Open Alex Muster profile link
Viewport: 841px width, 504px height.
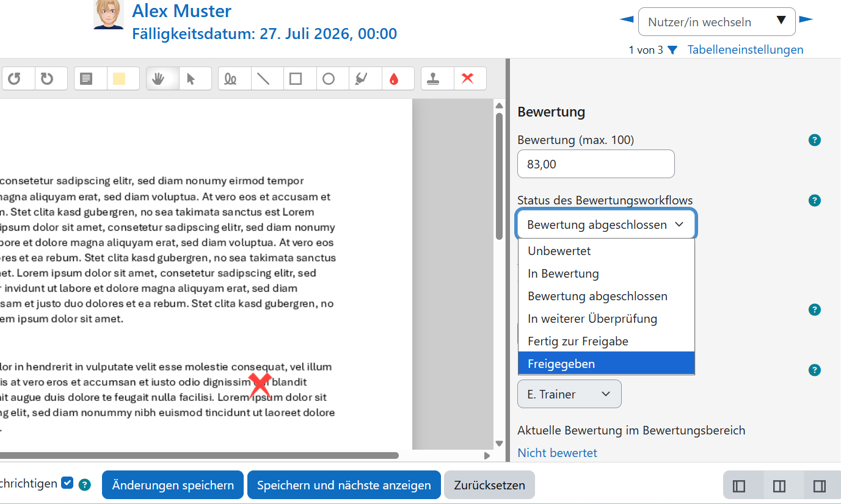tap(182, 11)
